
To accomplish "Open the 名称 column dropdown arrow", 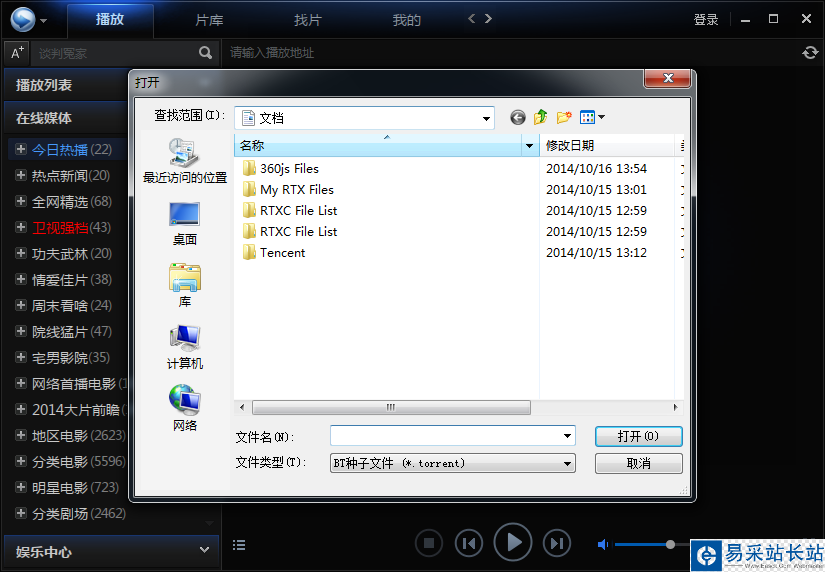I will click(x=529, y=146).
